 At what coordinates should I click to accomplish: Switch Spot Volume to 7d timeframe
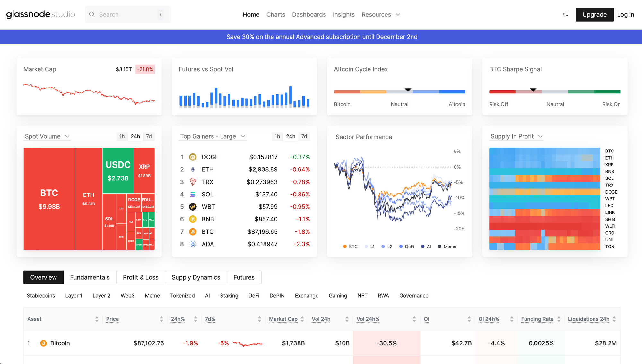coord(149,136)
